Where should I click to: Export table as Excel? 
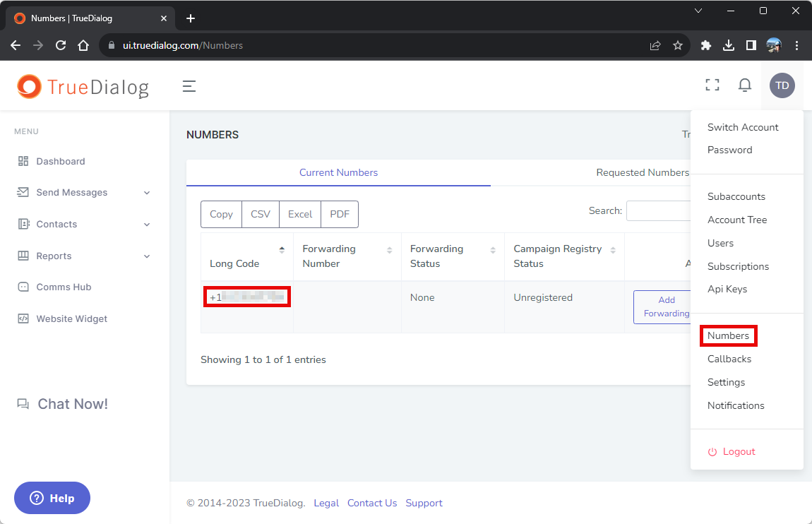coord(300,215)
